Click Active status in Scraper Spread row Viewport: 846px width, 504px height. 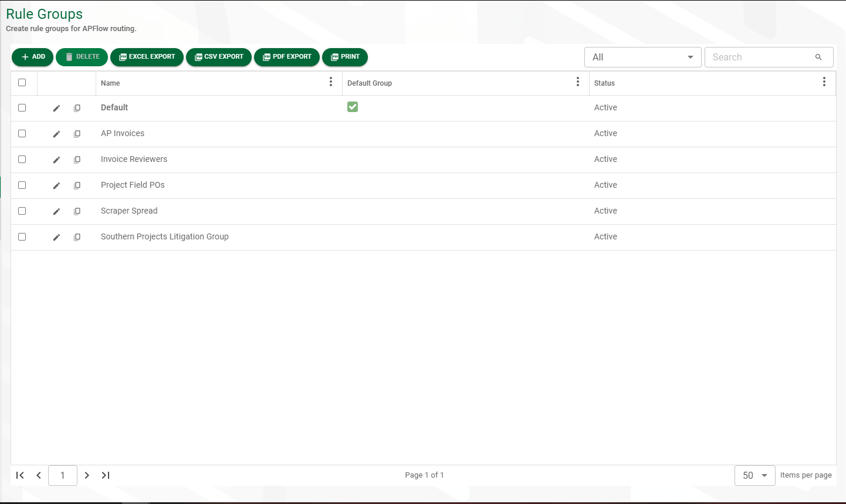605,211
